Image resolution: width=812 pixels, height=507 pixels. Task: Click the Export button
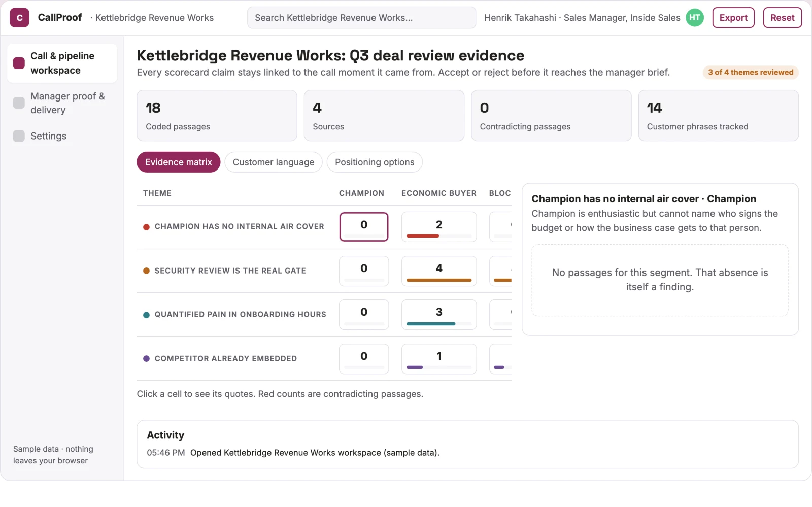[x=733, y=18]
